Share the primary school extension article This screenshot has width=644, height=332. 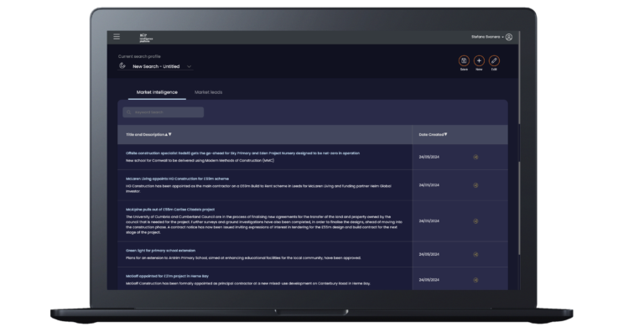coord(475,254)
